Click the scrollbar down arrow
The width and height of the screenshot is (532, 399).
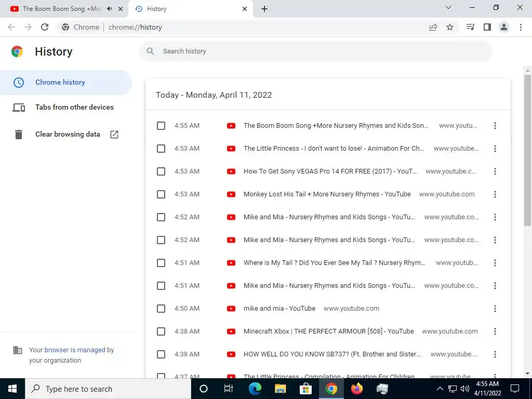tap(527, 374)
